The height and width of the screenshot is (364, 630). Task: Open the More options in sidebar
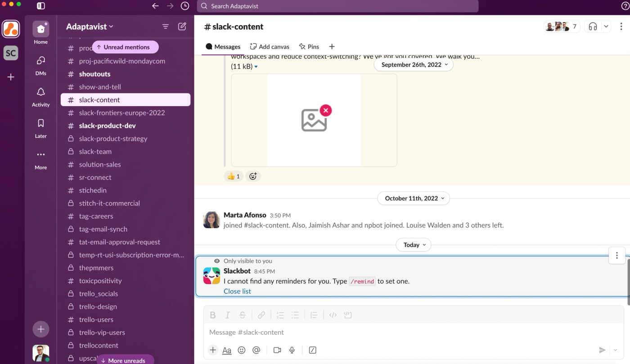click(40, 159)
